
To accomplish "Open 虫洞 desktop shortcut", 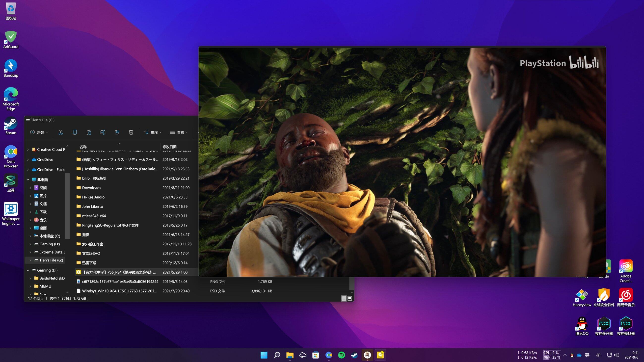I will [x=11, y=183].
